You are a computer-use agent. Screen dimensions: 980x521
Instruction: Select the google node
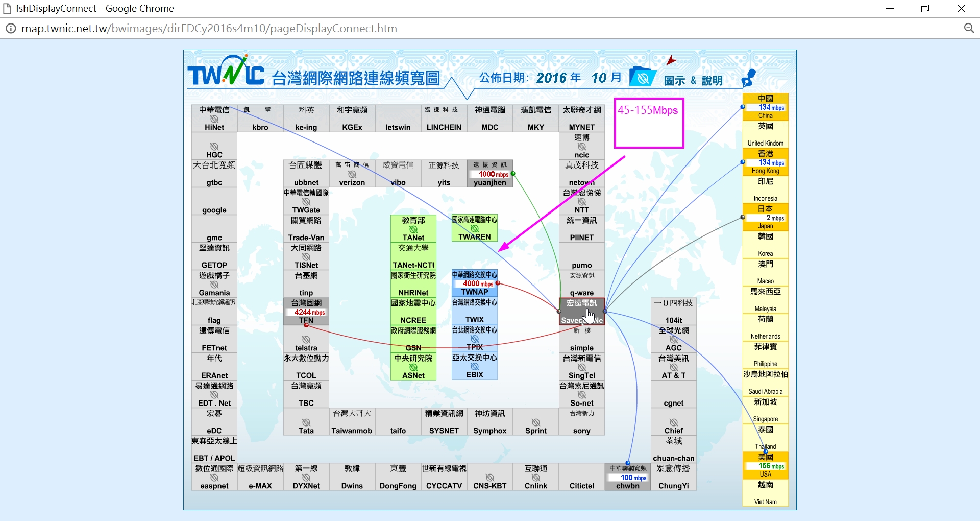(x=214, y=201)
